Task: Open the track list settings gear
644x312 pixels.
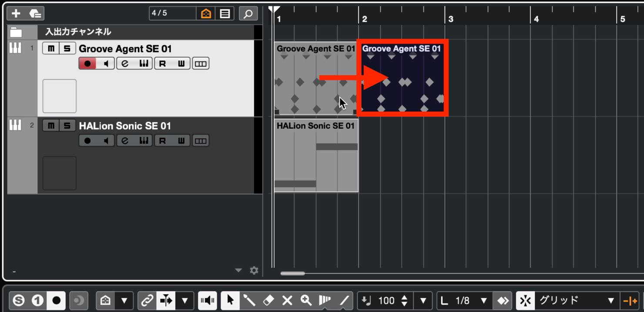Action: (254, 271)
